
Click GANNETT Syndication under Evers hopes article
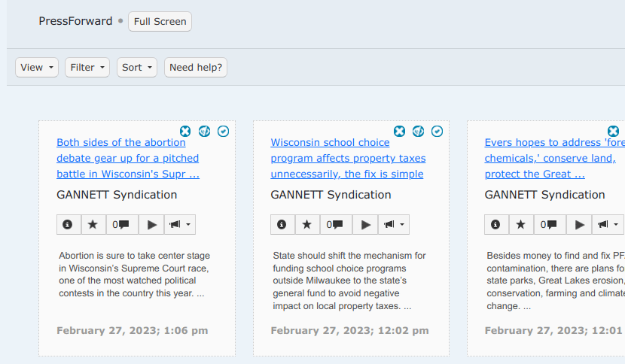tap(545, 195)
